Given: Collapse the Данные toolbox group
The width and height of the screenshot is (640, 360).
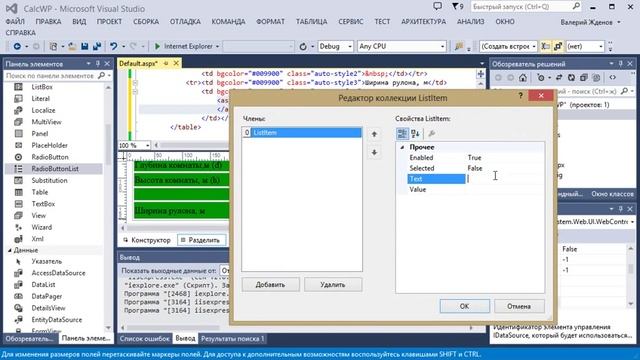Looking at the screenshot, I should (10, 250).
